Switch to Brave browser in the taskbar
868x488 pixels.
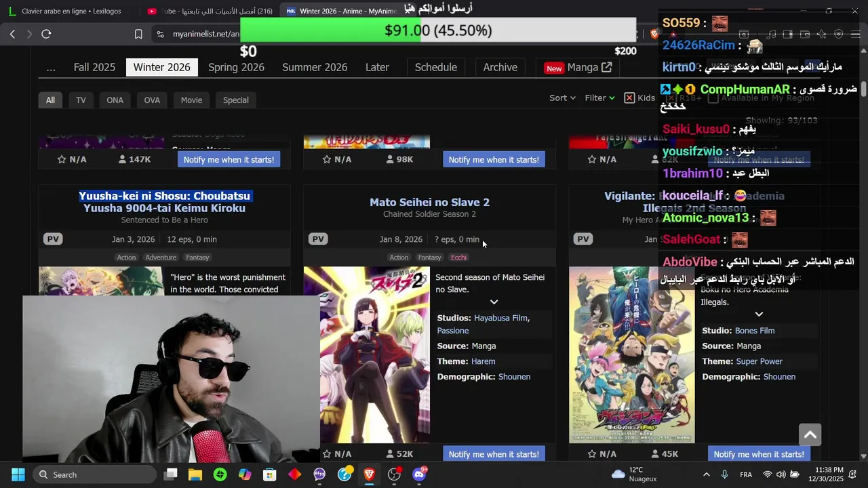point(369,474)
